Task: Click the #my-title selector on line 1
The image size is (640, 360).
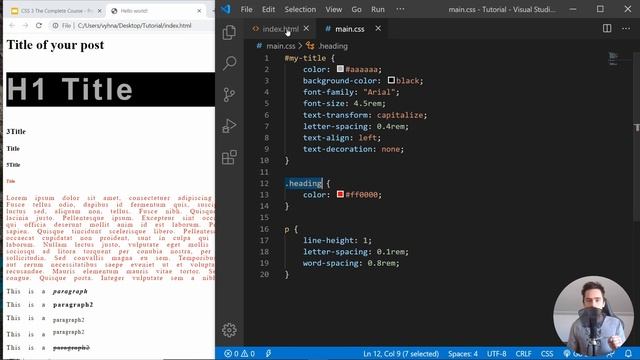Action: click(x=305, y=58)
